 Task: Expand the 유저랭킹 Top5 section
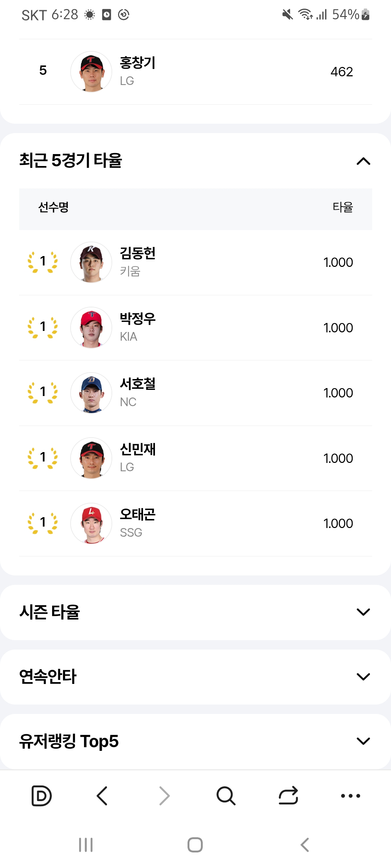tap(363, 741)
